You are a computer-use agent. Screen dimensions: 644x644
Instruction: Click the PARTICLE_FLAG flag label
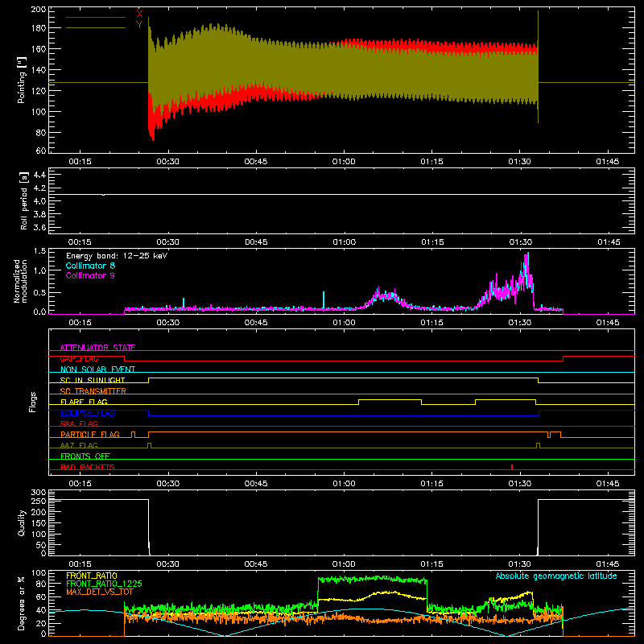(90, 434)
